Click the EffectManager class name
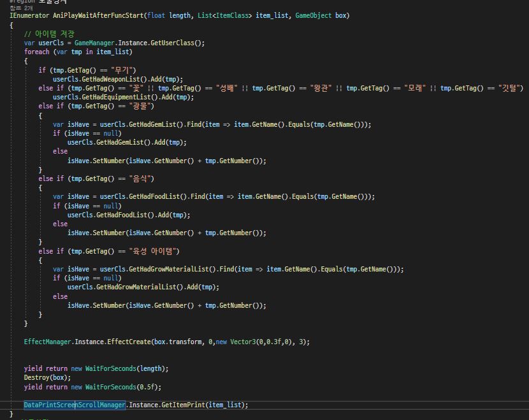 pyautogui.click(x=48, y=342)
